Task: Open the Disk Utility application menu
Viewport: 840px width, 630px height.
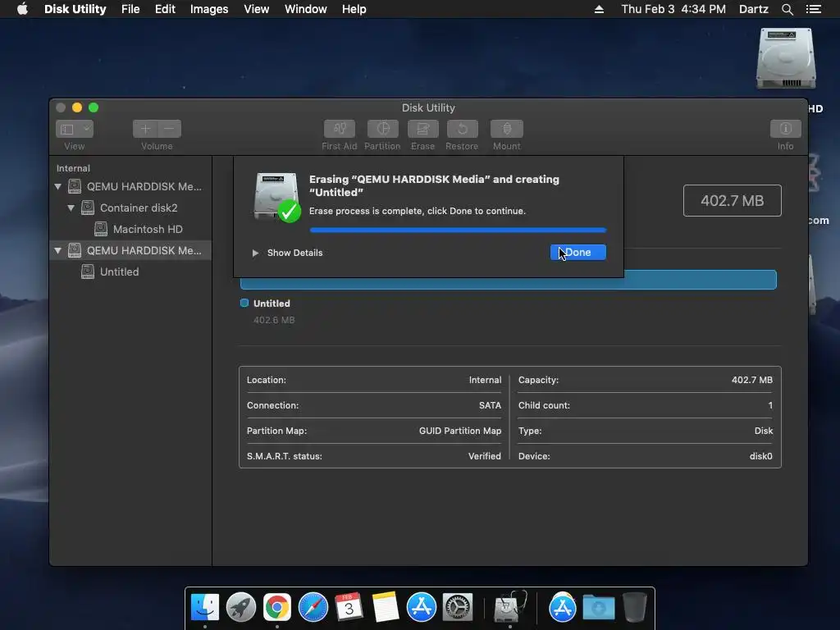Action: click(x=75, y=9)
